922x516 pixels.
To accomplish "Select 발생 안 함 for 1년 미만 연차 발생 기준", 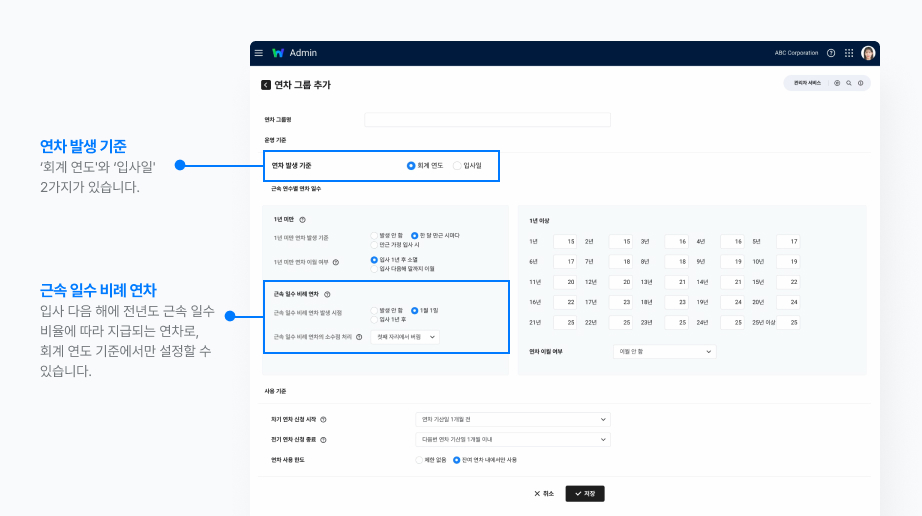I will tap(374, 235).
